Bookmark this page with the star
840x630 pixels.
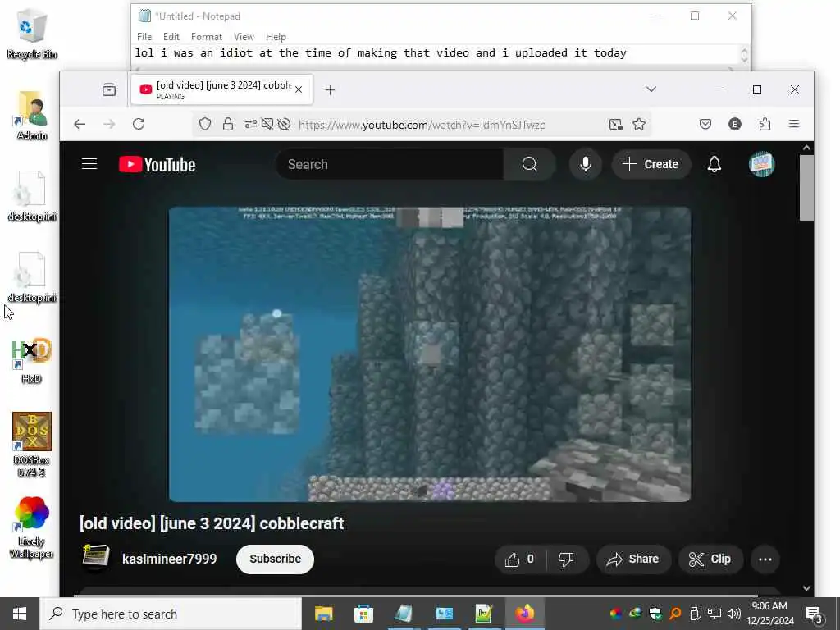pyautogui.click(x=638, y=125)
